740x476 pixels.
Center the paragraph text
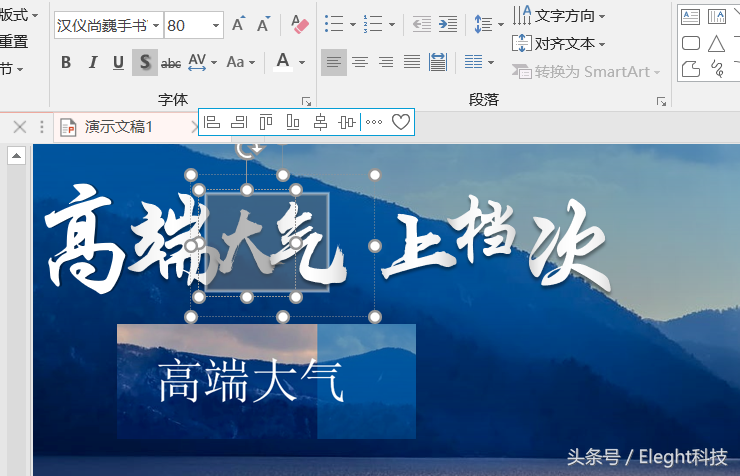click(360, 62)
